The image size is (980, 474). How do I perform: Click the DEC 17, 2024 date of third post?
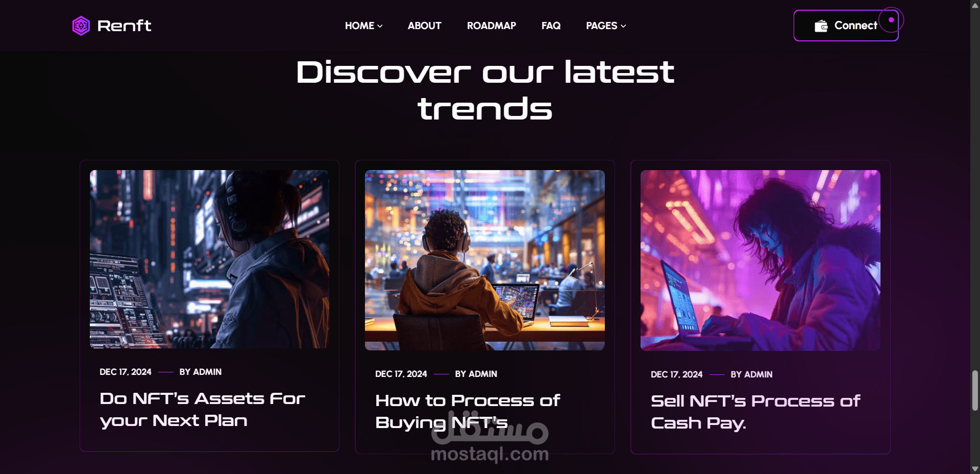[x=676, y=374]
